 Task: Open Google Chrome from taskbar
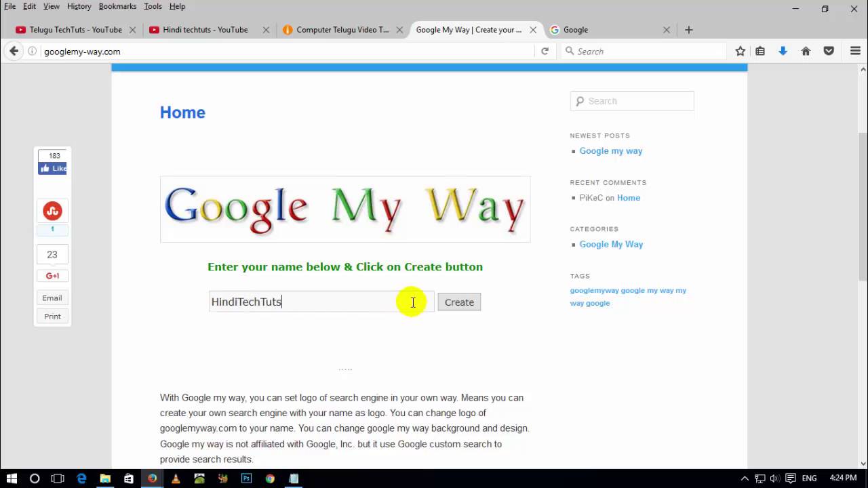(270, 479)
